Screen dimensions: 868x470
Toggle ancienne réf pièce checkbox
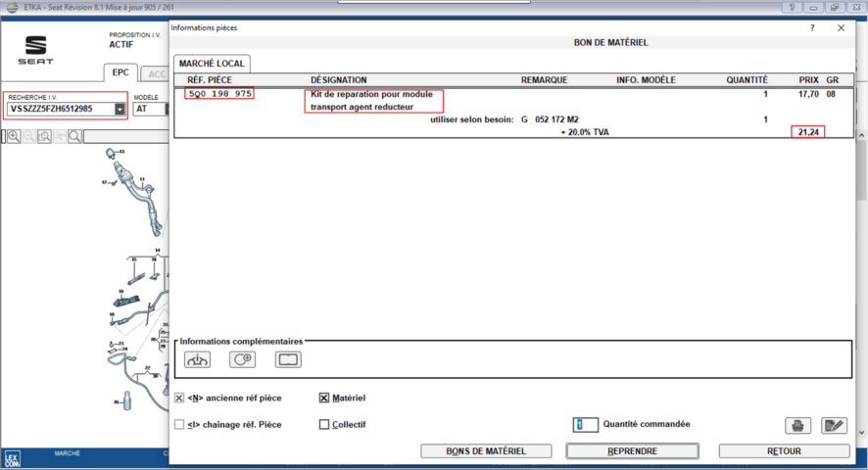pos(179,398)
